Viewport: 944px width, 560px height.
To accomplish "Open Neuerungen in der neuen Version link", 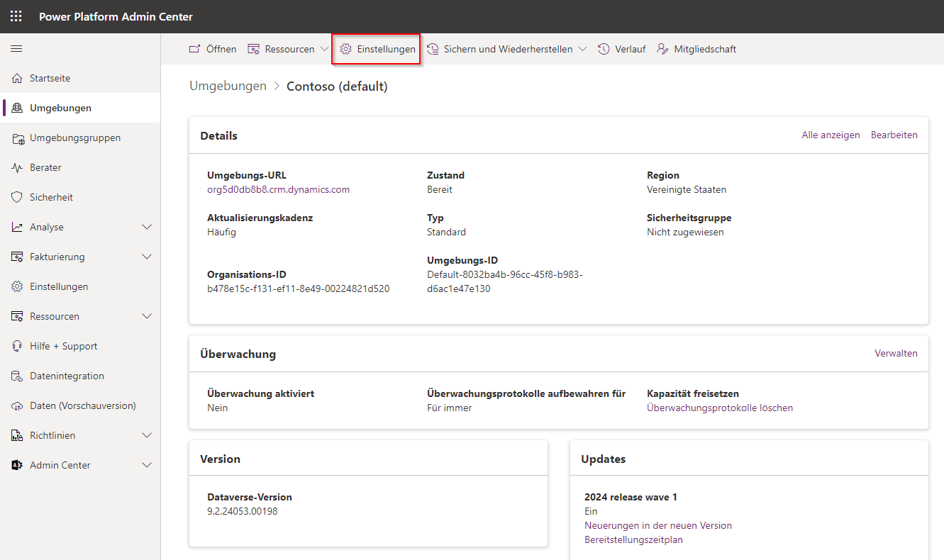I will [658, 526].
